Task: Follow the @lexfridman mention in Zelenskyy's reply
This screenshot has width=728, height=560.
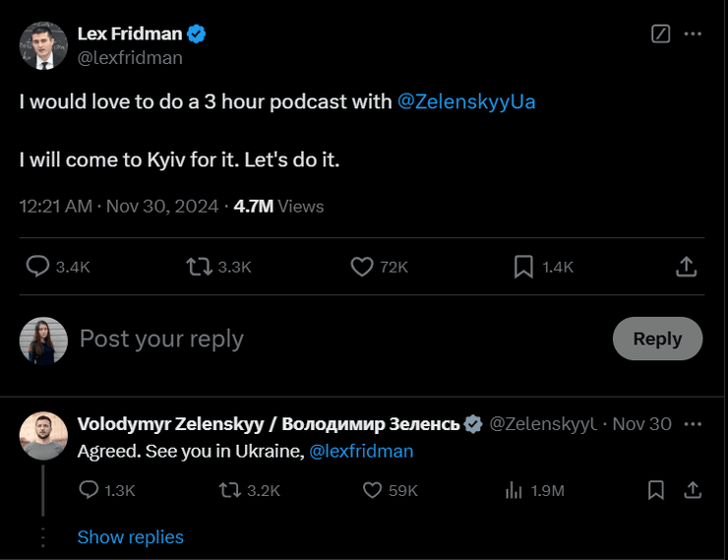Action: point(361,452)
